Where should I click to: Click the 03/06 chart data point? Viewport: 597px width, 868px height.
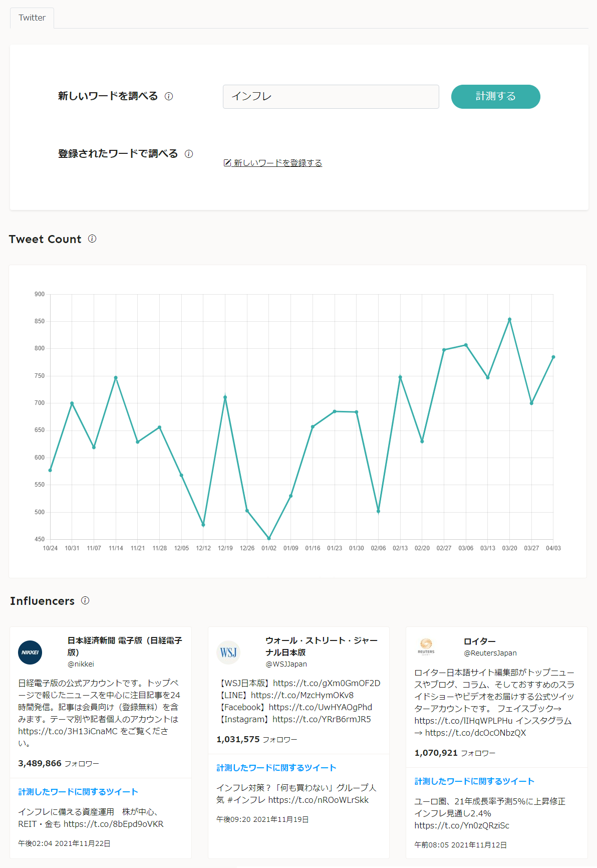pos(466,345)
